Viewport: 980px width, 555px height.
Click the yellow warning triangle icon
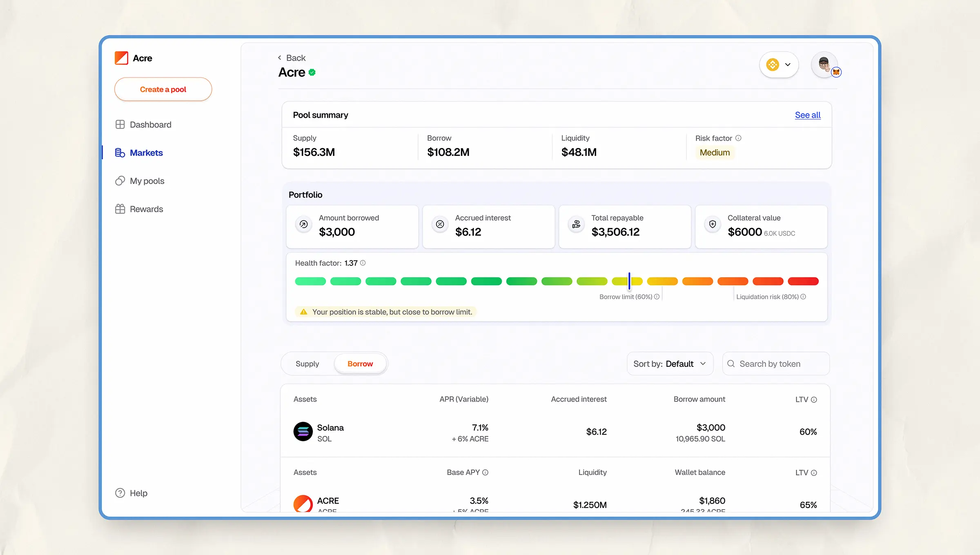pos(304,312)
